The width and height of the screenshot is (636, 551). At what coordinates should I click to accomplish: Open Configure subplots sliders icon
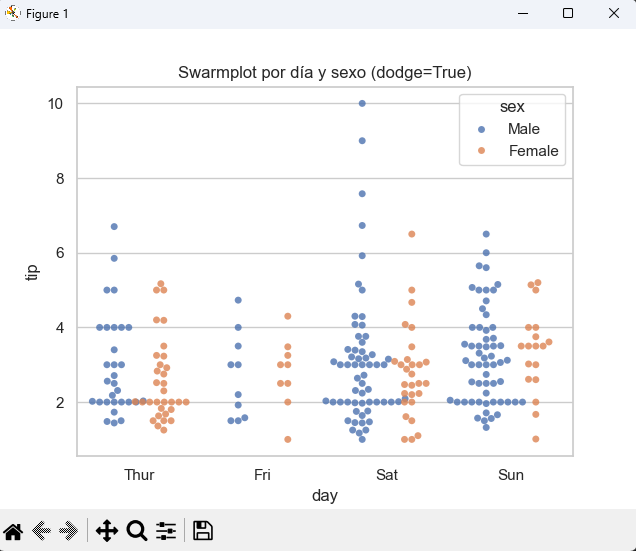tap(166, 531)
